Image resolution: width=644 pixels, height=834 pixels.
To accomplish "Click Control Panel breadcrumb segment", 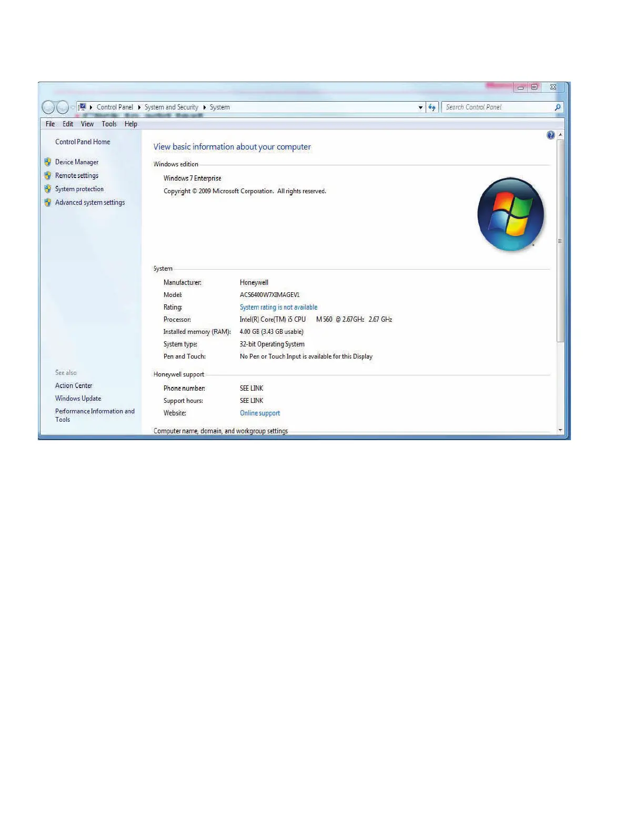I will tap(115, 107).
